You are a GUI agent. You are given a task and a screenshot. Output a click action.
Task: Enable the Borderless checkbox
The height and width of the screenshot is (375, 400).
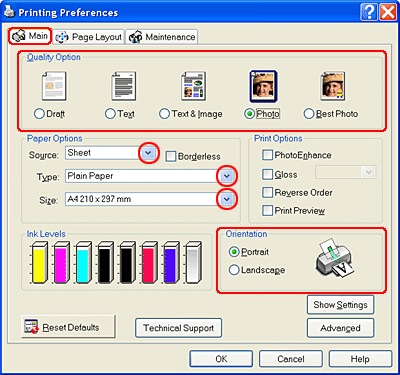tap(171, 156)
